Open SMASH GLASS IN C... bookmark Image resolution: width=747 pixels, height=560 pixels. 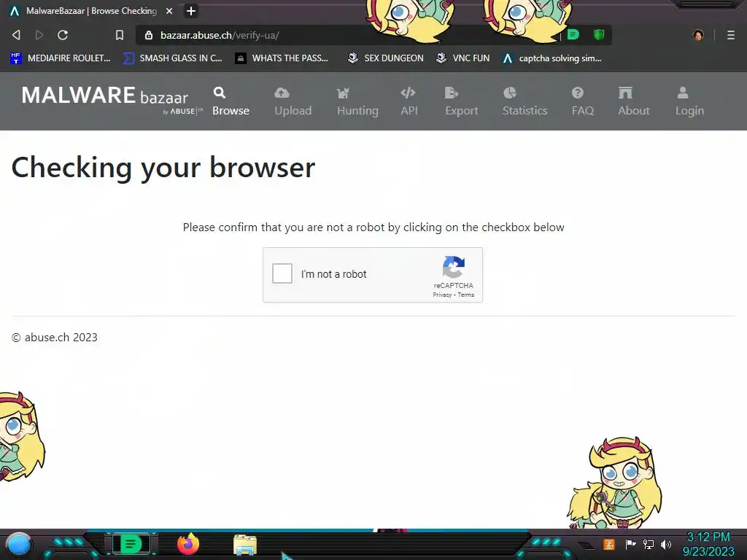(172, 58)
